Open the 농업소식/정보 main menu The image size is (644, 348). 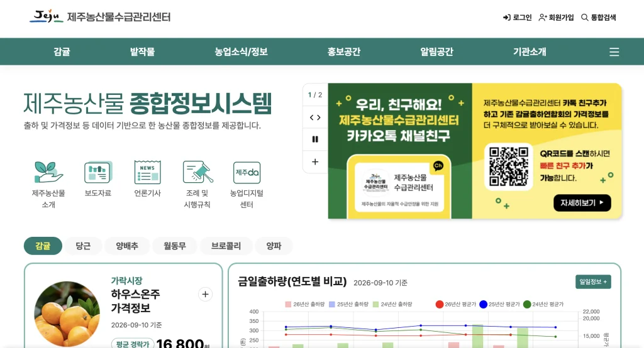click(241, 52)
